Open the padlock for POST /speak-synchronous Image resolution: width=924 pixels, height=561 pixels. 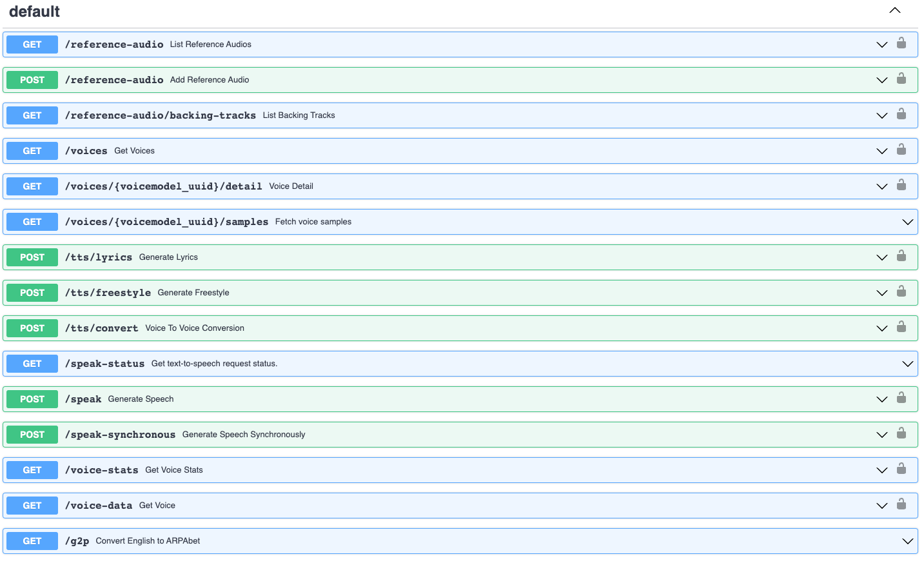click(x=901, y=435)
